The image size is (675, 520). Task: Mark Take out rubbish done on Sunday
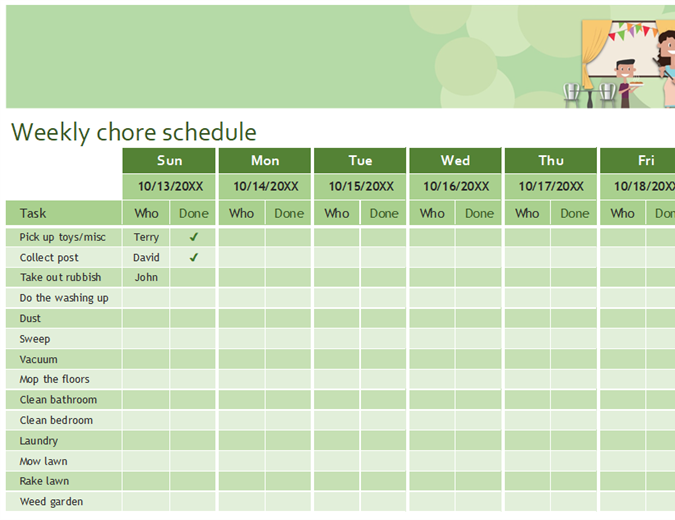coord(193,278)
